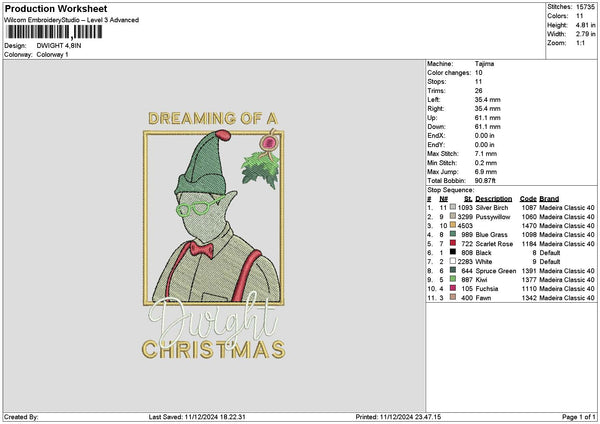Click thread code 1087 in the table
The height and width of the screenshot is (424, 600).
click(529, 207)
